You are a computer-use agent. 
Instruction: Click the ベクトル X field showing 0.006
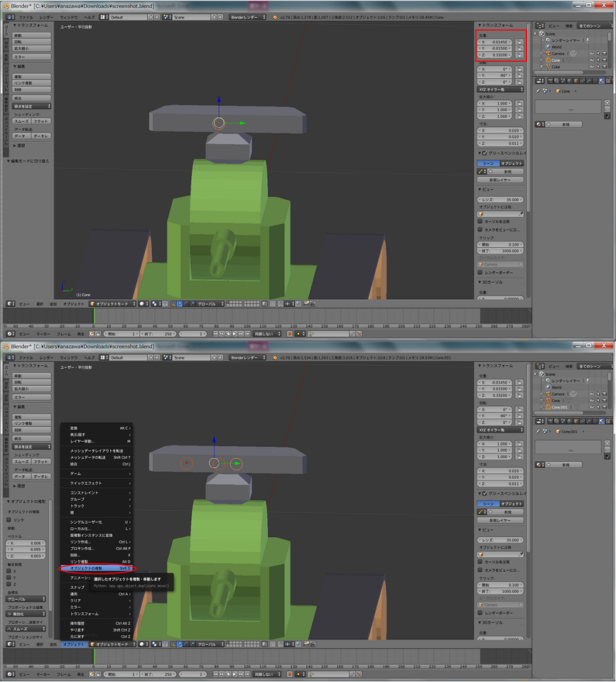tap(27, 542)
